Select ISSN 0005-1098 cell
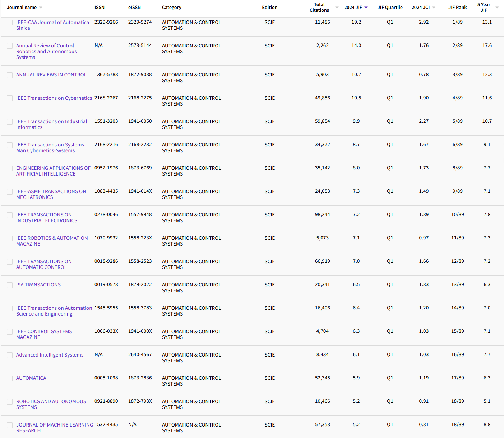The height and width of the screenshot is (438, 504). [x=106, y=378]
